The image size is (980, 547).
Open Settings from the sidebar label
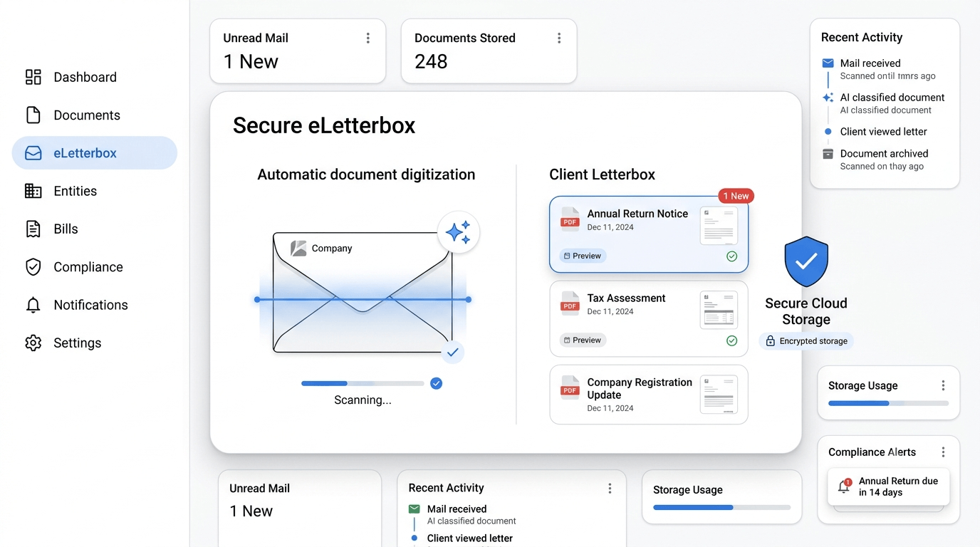pyautogui.click(x=78, y=343)
